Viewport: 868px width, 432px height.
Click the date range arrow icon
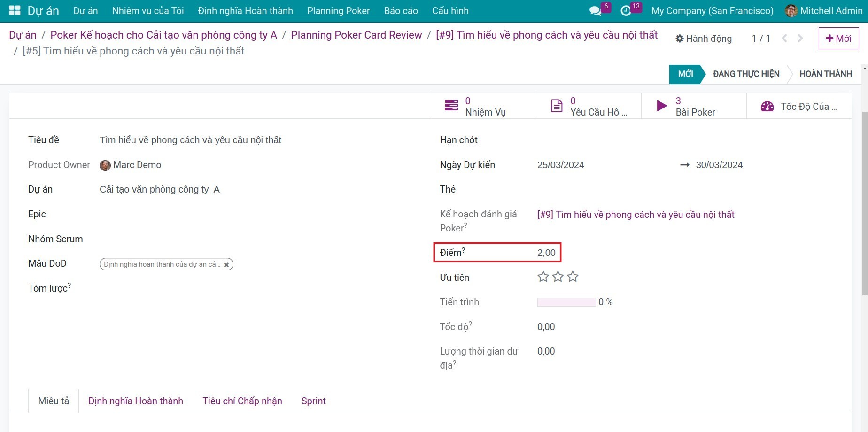[x=685, y=165]
